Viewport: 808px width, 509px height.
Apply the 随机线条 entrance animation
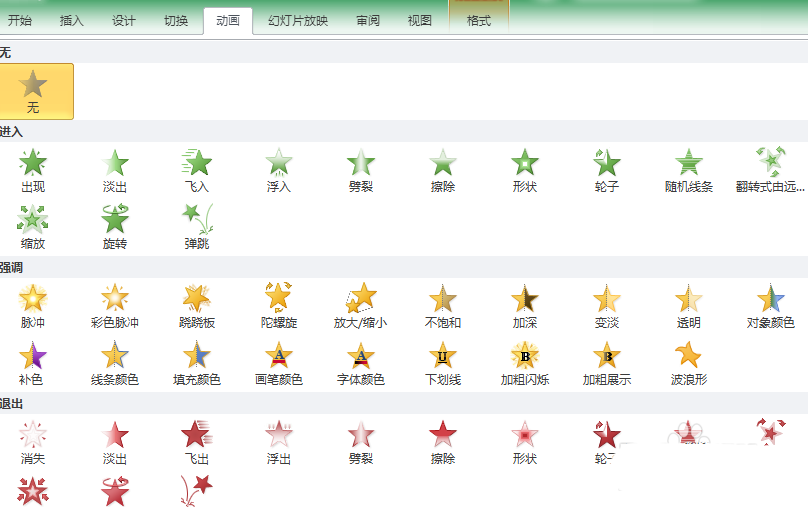689,171
